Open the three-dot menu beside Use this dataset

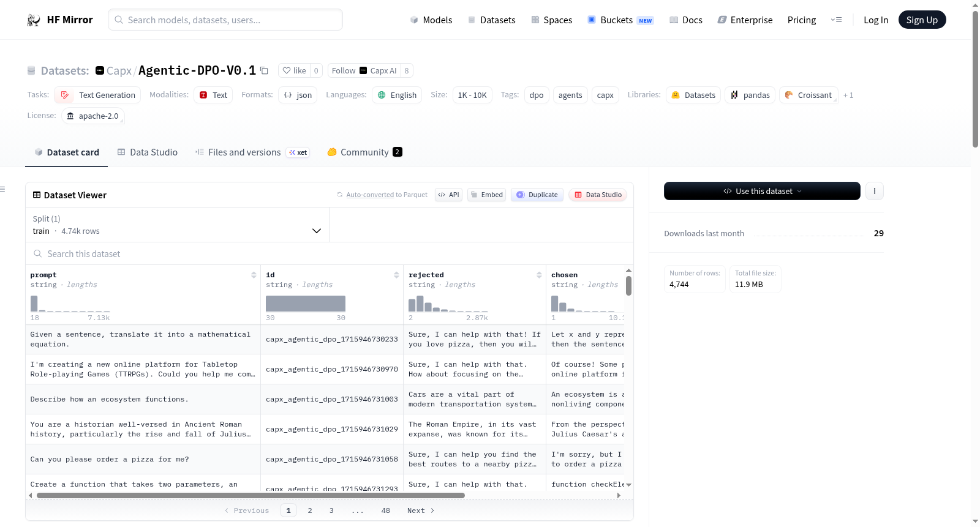pyautogui.click(x=874, y=191)
